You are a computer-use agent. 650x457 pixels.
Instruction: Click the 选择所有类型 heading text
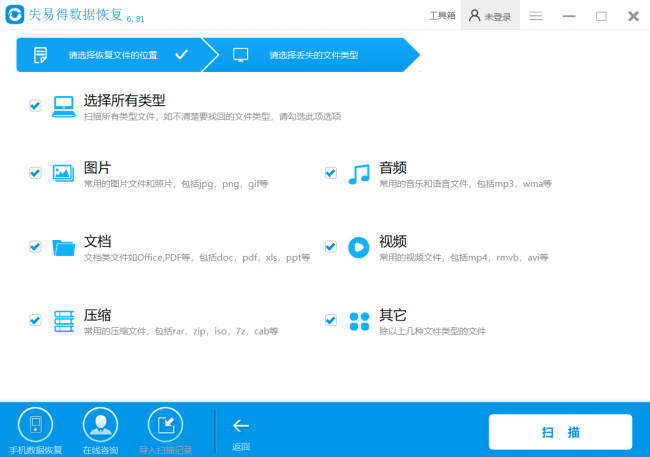point(124,100)
